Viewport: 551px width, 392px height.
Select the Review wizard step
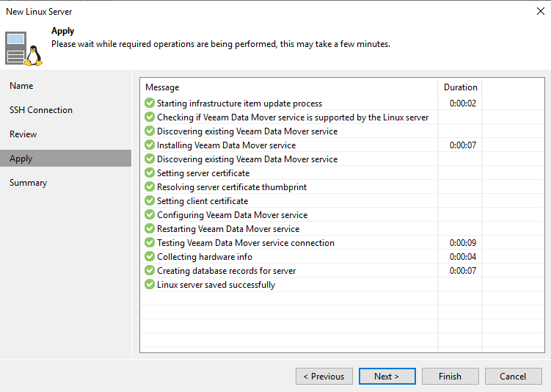65,134
